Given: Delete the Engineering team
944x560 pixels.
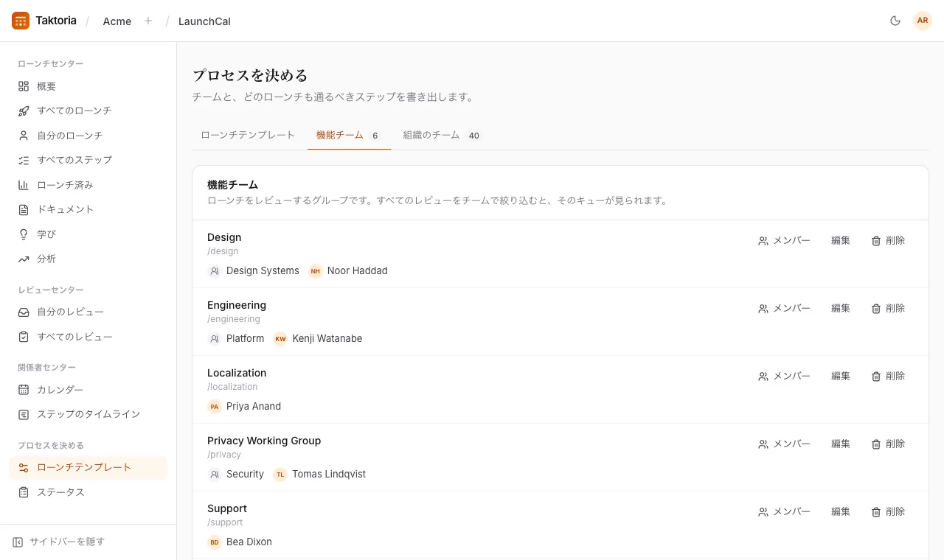Looking at the screenshot, I should coord(888,308).
